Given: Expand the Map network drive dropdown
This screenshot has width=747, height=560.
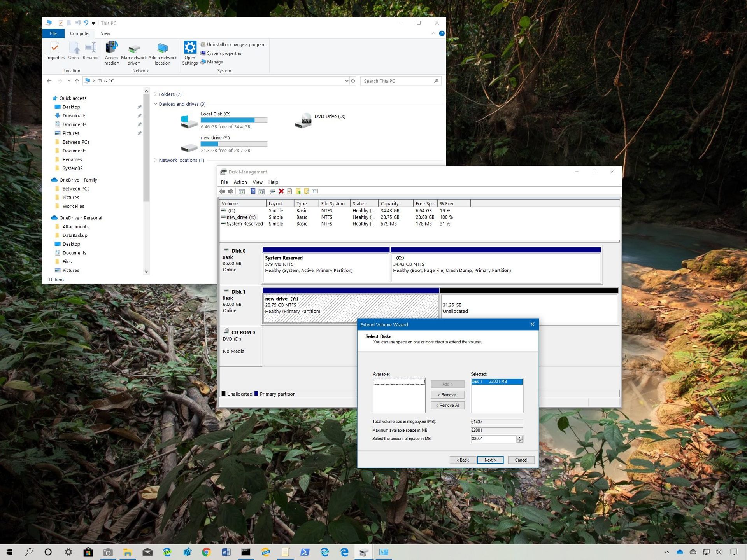Looking at the screenshot, I should (x=140, y=63).
